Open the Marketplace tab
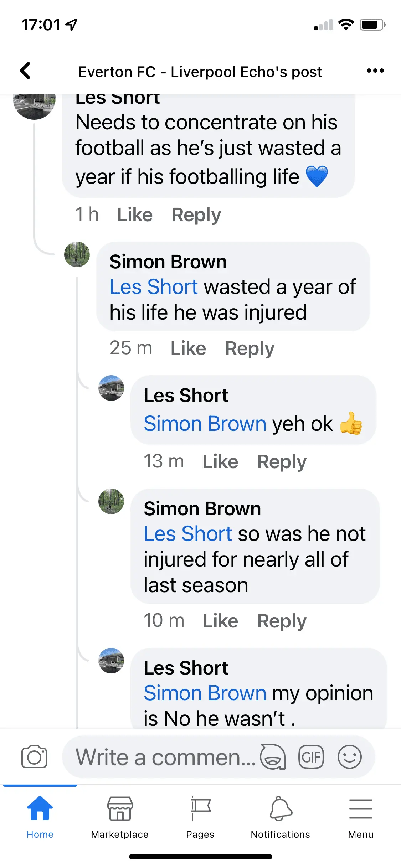Image resolution: width=401 pixels, height=868 pixels. point(120,817)
